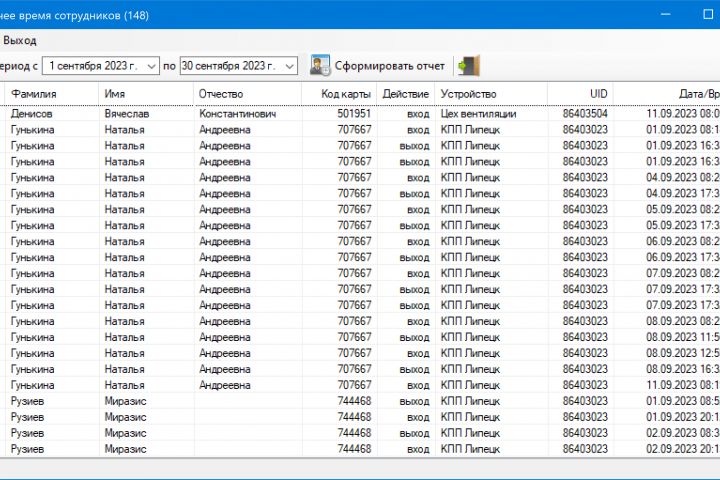Image resolution: width=720 pixels, height=480 pixels.
Task: Select first Рузиев row surname
Action: [28, 401]
